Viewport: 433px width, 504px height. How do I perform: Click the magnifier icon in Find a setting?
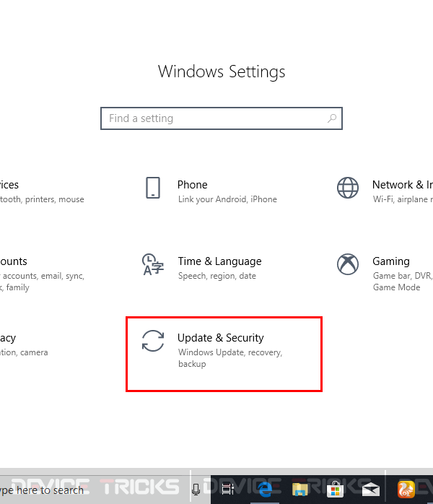click(332, 118)
